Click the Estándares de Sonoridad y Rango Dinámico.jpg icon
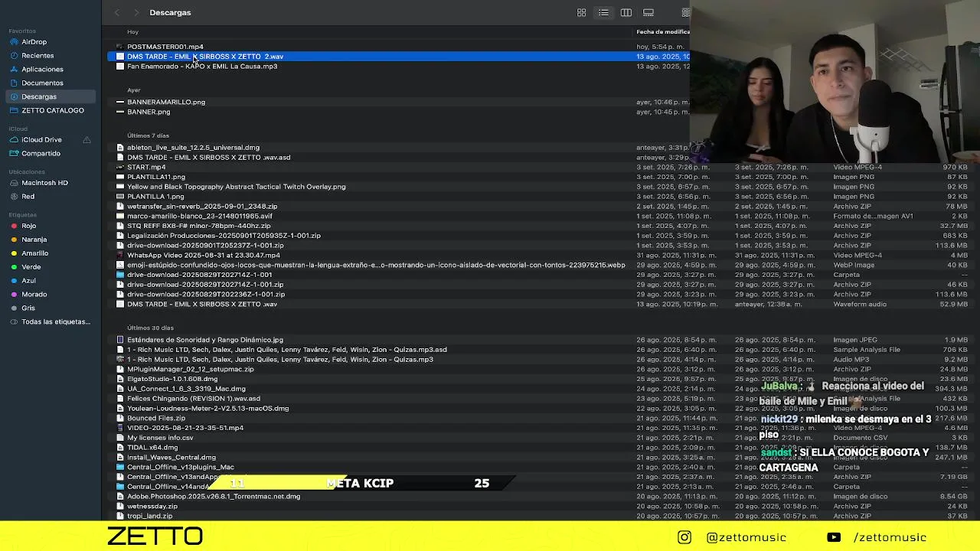 tap(120, 340)
